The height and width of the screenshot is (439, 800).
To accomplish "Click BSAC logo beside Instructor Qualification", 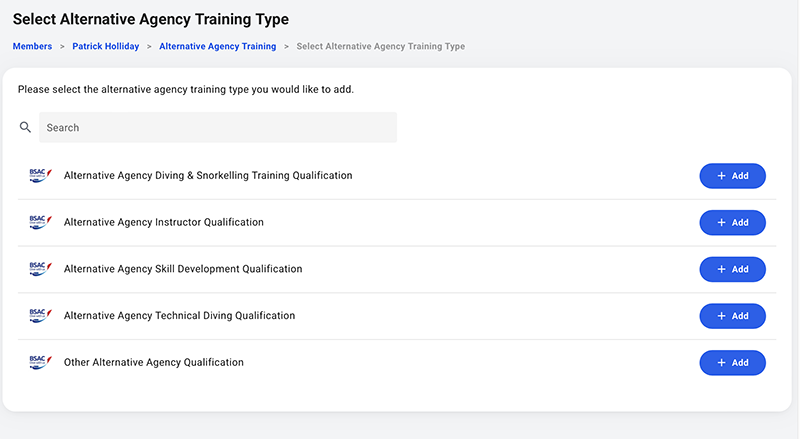I will click(x=41, y=222).
